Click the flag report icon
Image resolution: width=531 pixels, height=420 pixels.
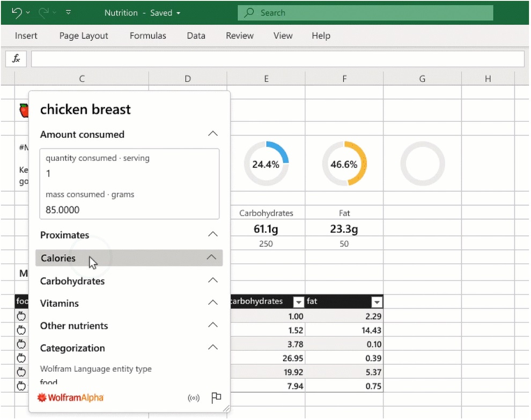point(216,397)
